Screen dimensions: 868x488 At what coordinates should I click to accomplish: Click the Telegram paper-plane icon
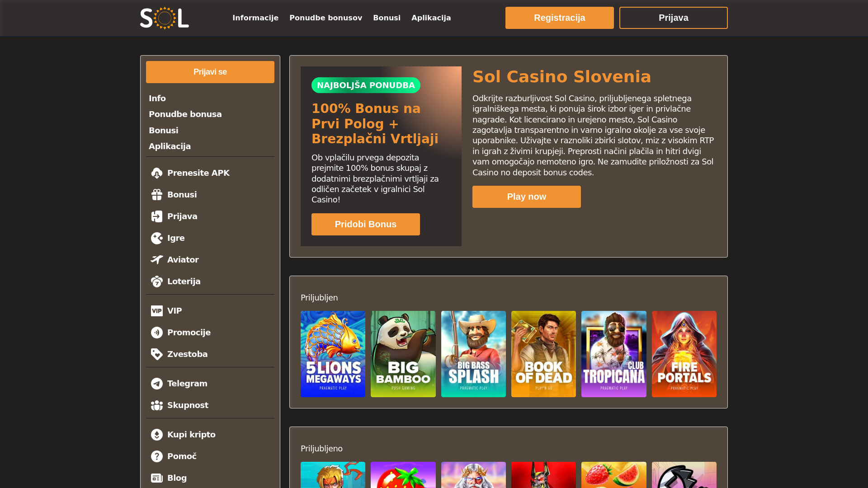157,384
